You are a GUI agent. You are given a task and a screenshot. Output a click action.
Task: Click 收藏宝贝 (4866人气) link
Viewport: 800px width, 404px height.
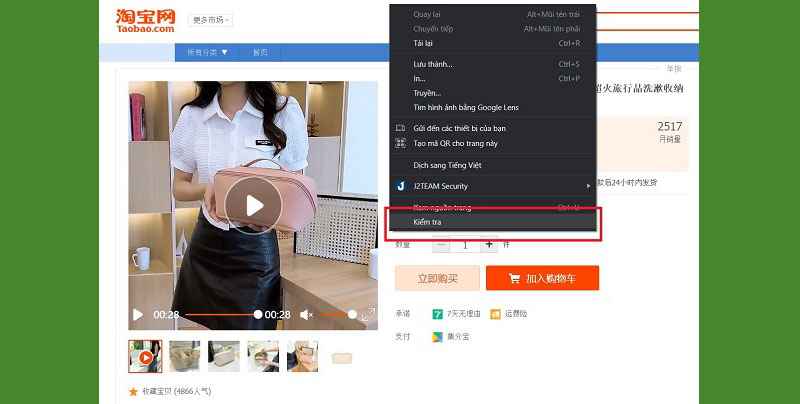click(x=177, y=392)
